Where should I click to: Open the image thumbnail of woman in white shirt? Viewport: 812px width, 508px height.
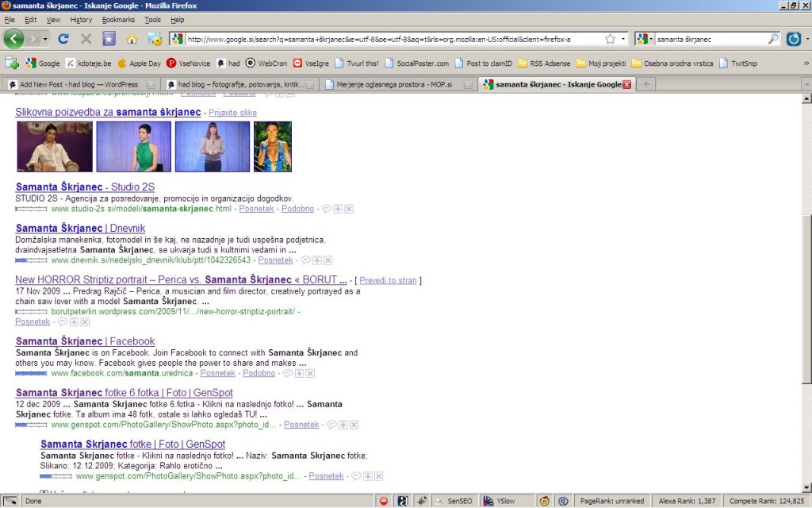pyautogui.click(x=55, y=147)
